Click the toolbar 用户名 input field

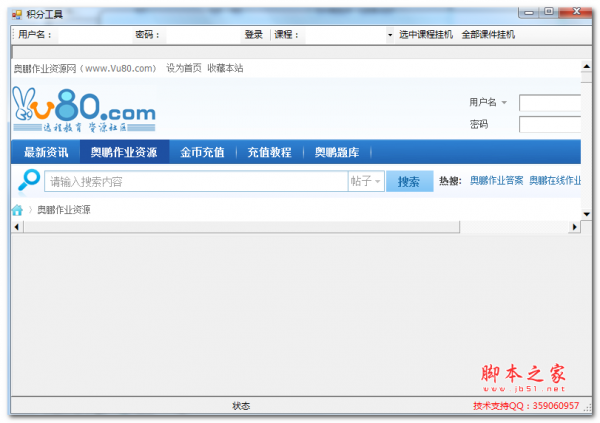coord(93,35)
